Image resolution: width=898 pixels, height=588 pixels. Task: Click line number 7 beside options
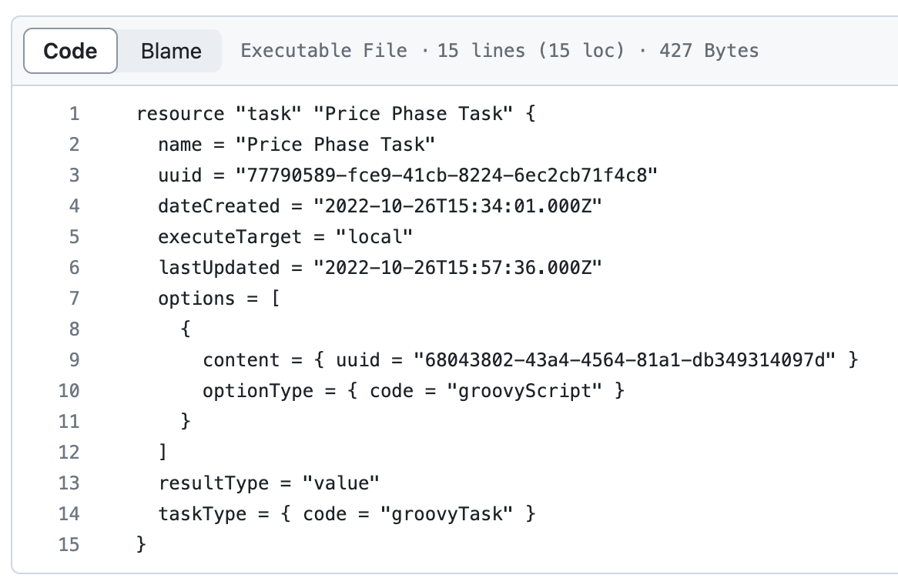73,298
